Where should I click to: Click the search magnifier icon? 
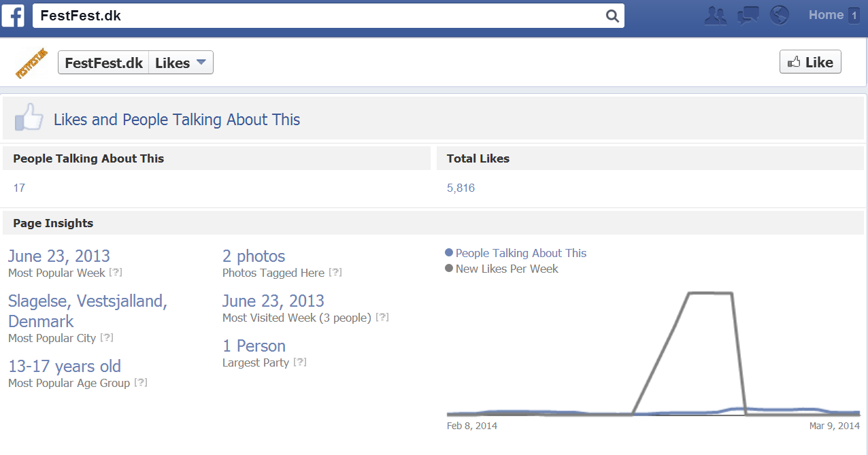coord(612,16)
